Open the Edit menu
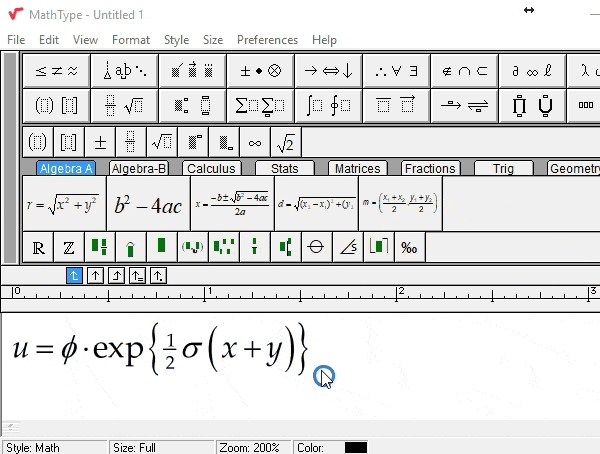 click(49, 40)
